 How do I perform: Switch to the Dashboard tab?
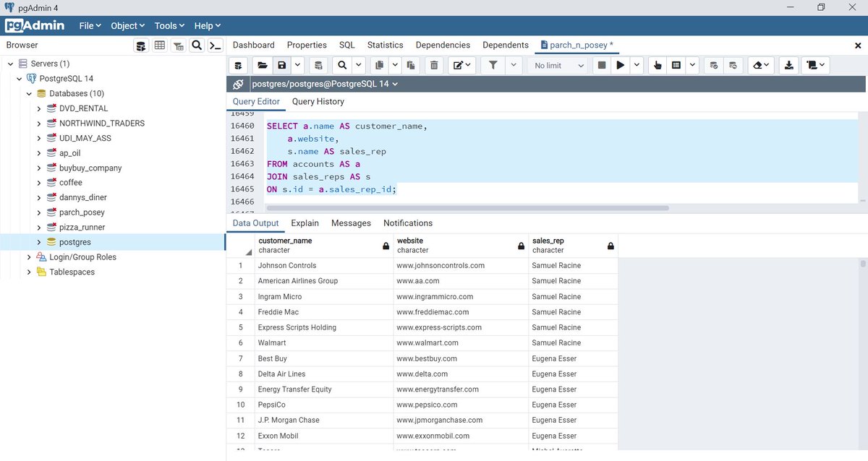(x=254, y=45)
